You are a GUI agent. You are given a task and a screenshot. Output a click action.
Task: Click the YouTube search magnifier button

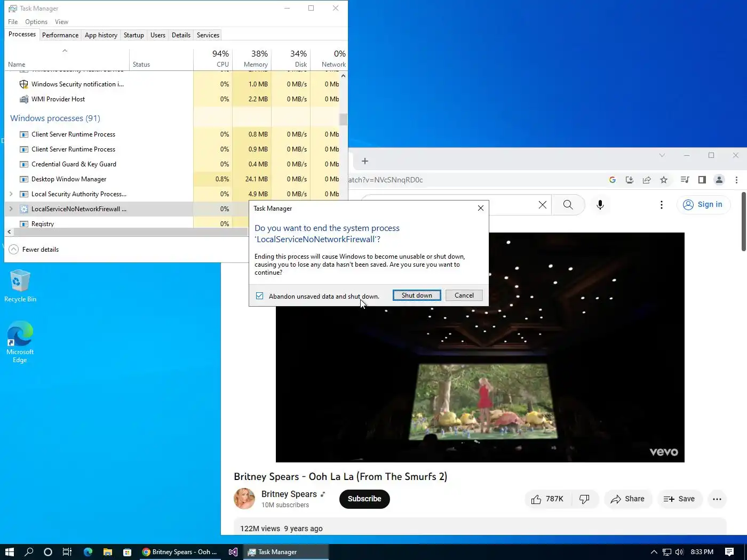(568, 205)
